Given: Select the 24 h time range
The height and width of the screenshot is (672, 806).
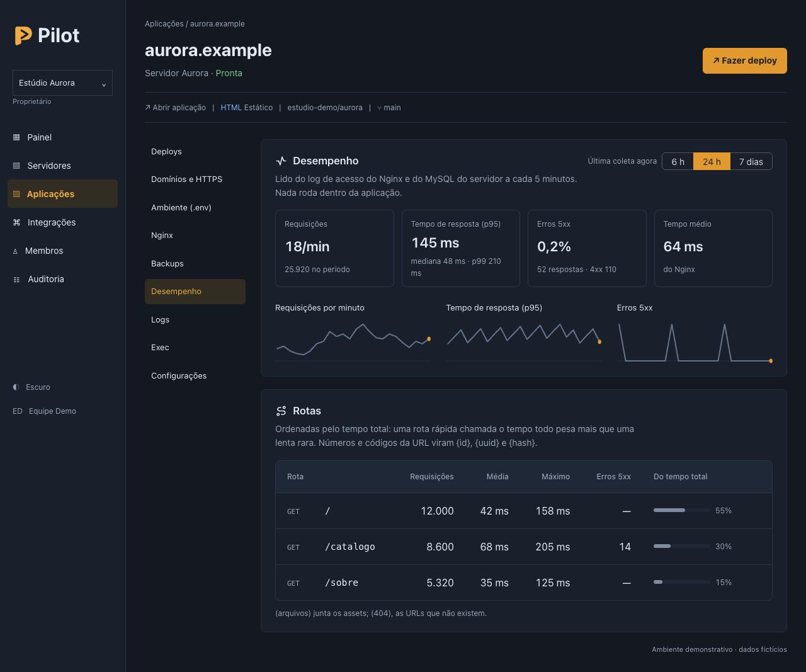Looking at the screenshot, I should pyautogui.click(x=712, y=162).
